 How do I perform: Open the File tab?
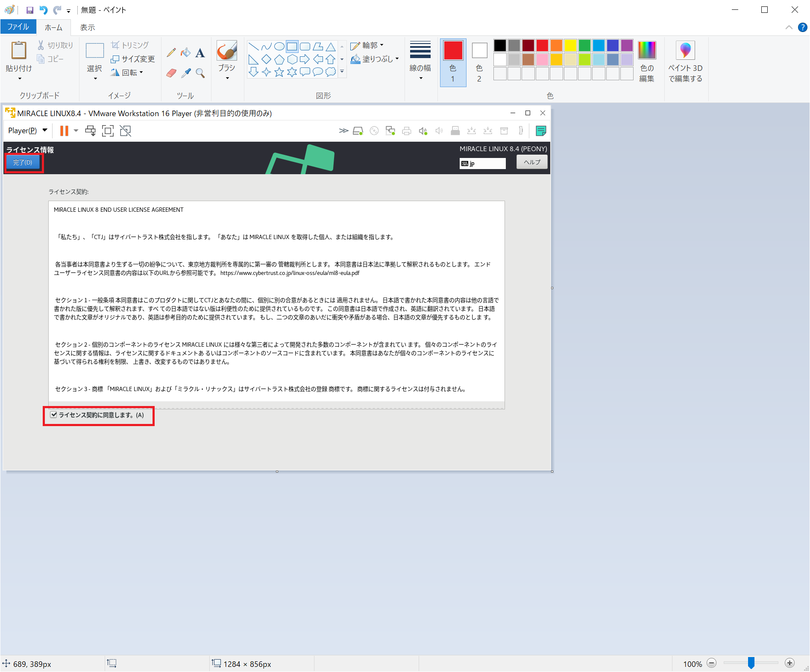click(x=18, y=27)
